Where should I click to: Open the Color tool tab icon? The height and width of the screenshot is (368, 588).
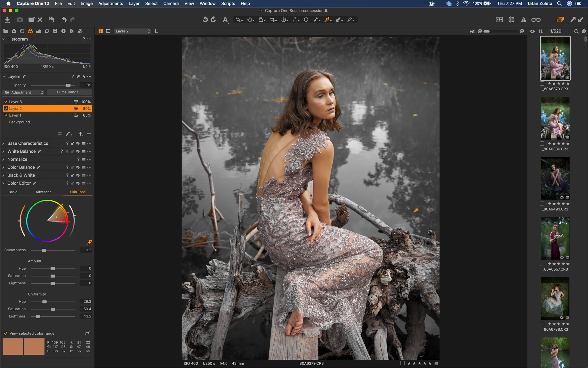30,31
